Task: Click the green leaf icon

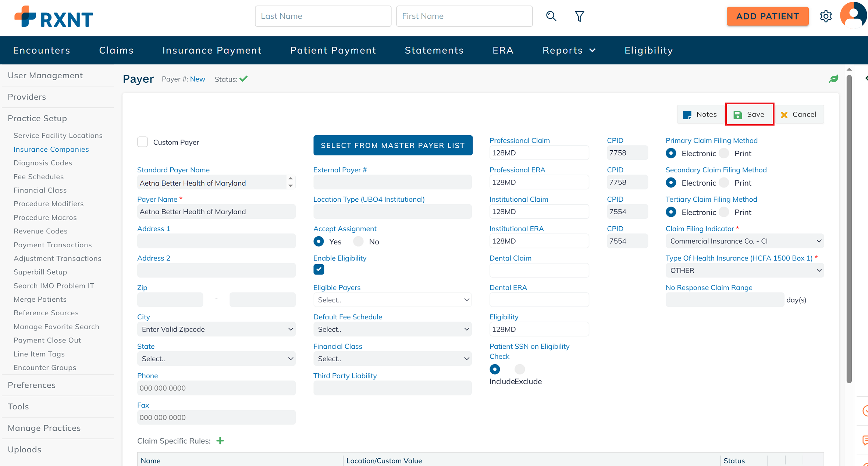Action: point(833,79)
